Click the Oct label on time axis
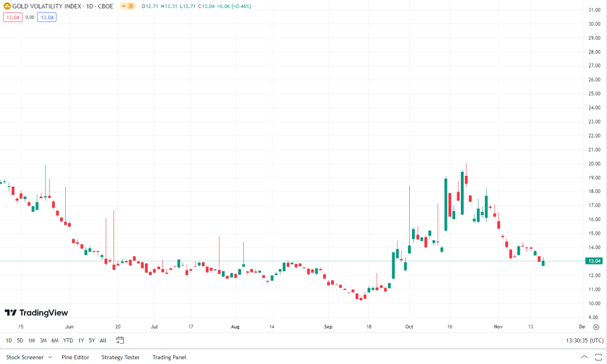The width and height of the screenshot is (607, 364). click(409, 327)
